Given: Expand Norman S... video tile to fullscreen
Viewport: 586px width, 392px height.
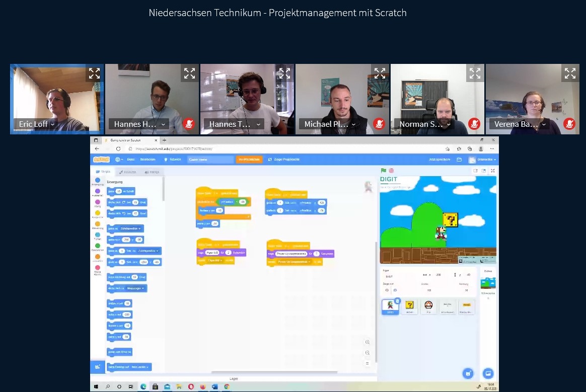Looking at the screenshot, I should point(475,73).
